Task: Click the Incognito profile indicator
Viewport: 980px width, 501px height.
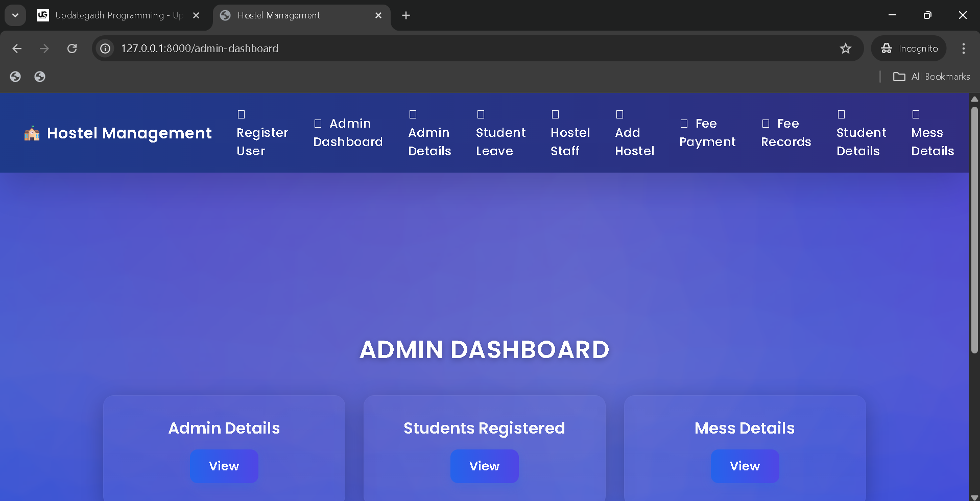Action: click(909, 49)
